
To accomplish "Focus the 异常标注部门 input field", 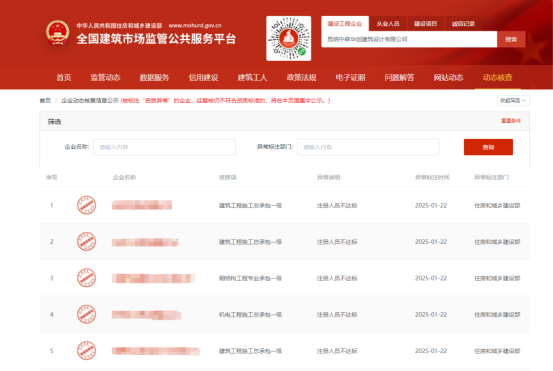I will tap(368, 147).
